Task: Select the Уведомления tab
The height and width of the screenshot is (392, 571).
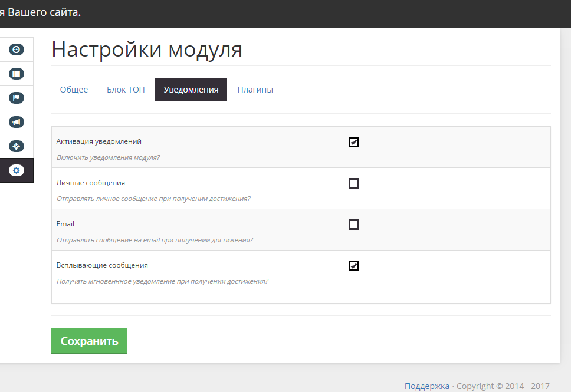Action: (x=191, y=90)
